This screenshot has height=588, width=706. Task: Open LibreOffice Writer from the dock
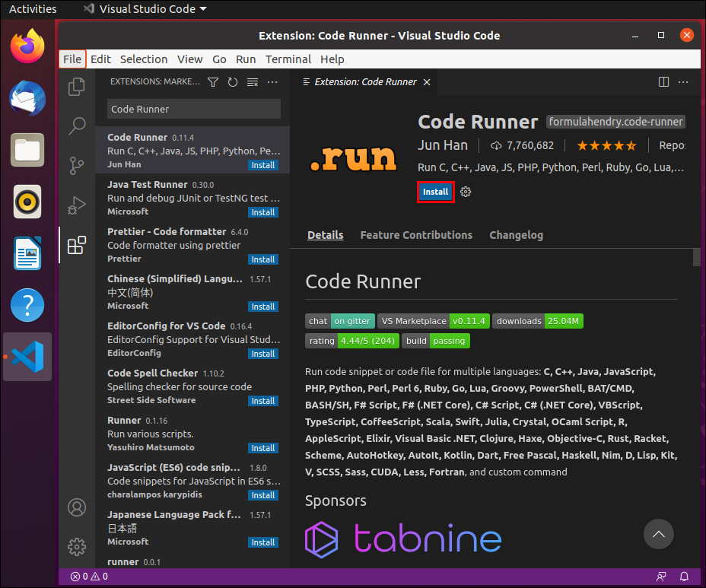[x=27, y=253]
